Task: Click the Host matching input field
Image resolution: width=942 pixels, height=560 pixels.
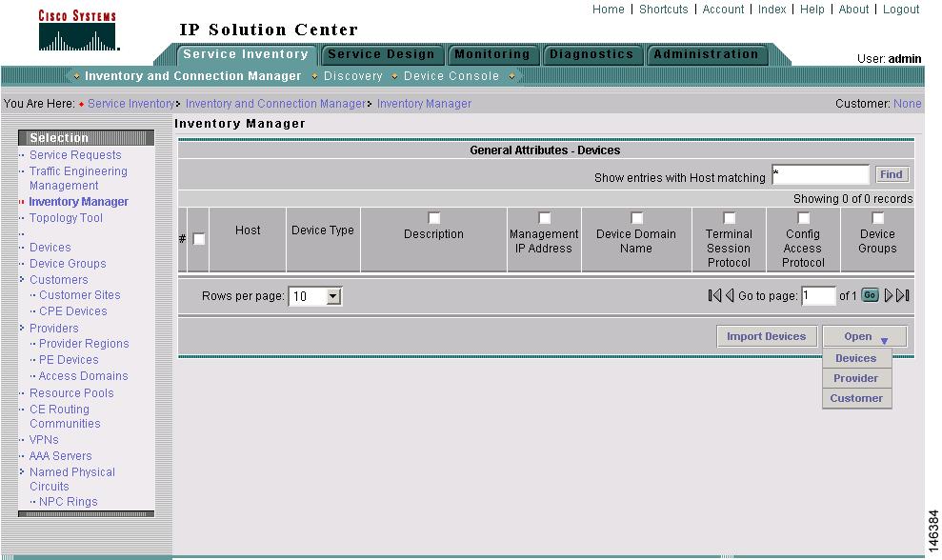Action: (x=821, y=174)
